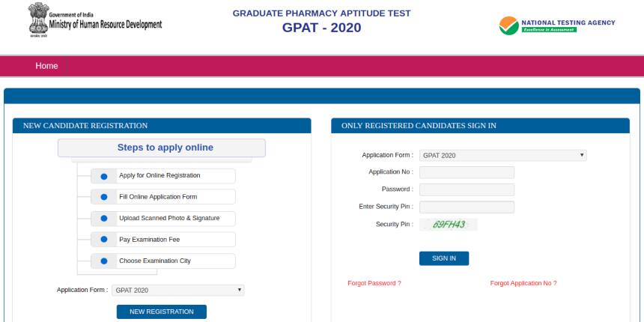The image size is (644, 322).
Task: Expand Application Form dropdown in sign in panel
Action: click(502, 156)
